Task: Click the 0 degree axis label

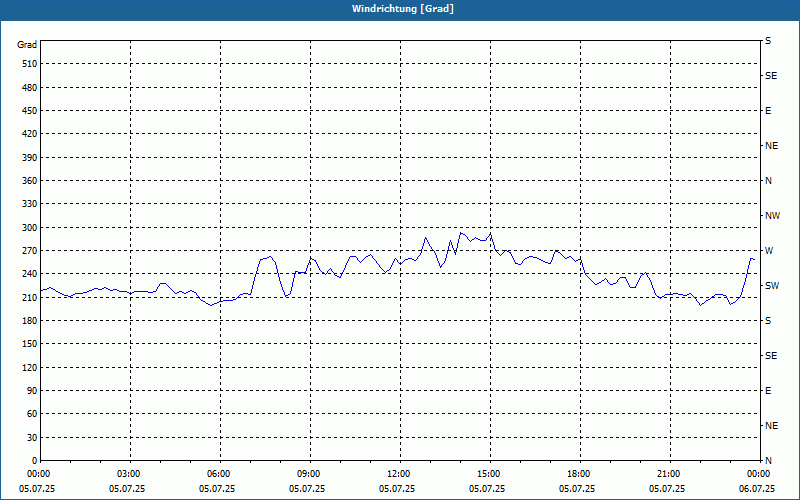Action: (x=34, y=460)
